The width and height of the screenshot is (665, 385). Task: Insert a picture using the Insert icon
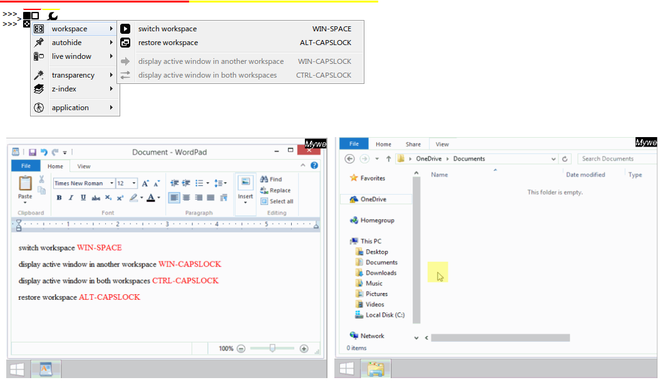click(245, 182)
